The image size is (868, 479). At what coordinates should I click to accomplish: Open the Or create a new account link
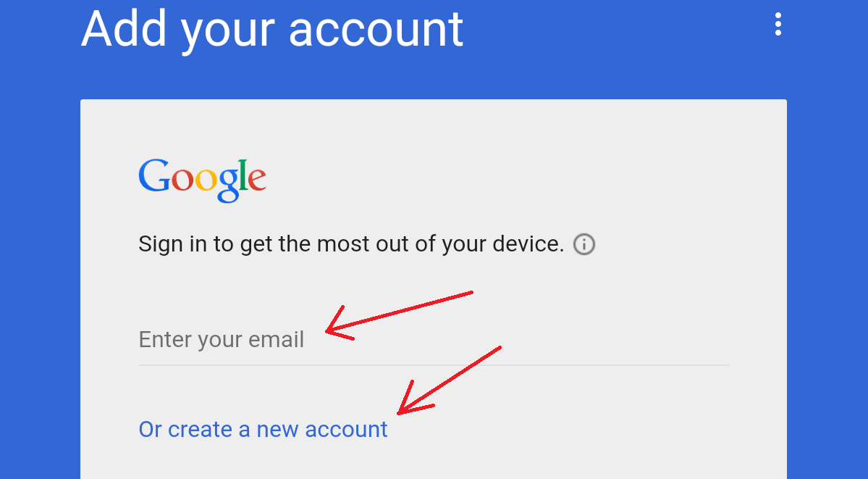[263, 430]
